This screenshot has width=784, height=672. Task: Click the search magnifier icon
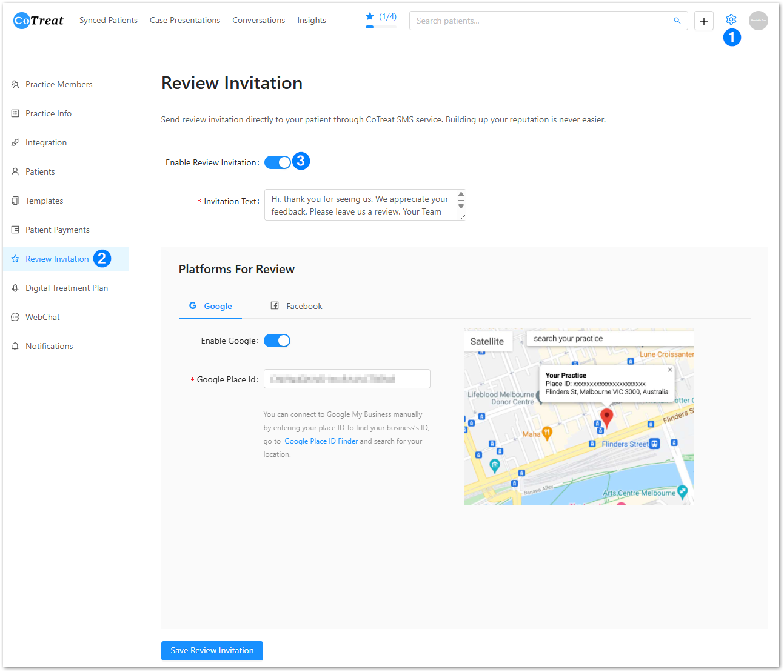[x=677, y=21]
